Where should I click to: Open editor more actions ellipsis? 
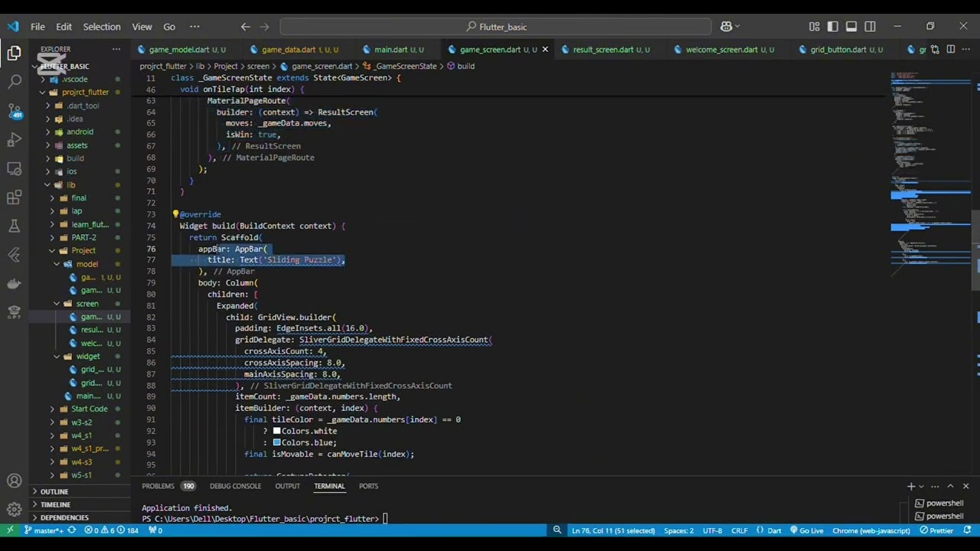[965, 49]
